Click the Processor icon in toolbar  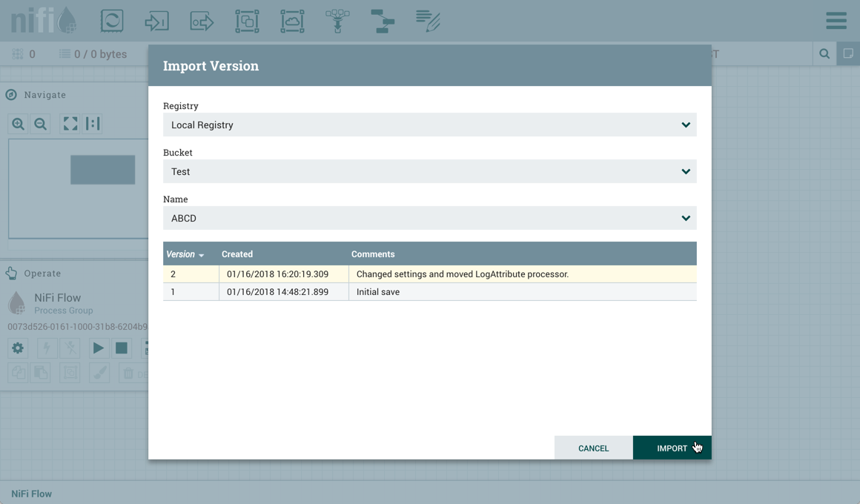click(112, 21)
